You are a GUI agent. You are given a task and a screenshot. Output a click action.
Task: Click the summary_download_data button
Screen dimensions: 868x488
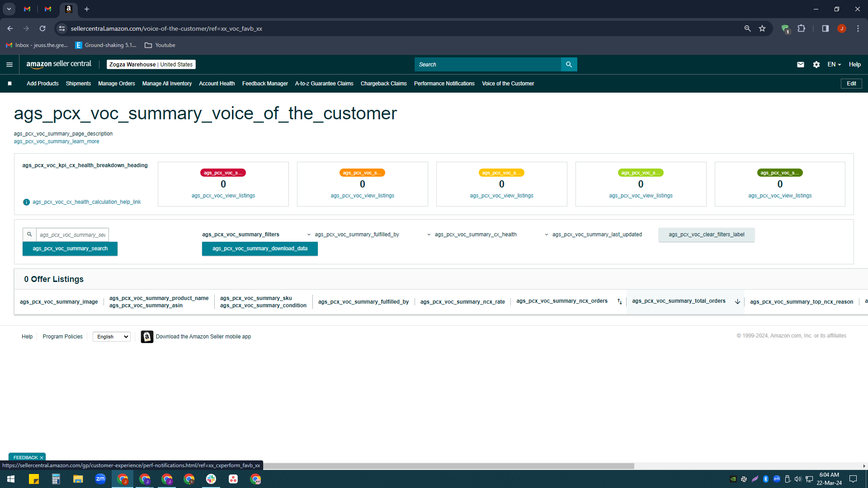click(260, 249)
